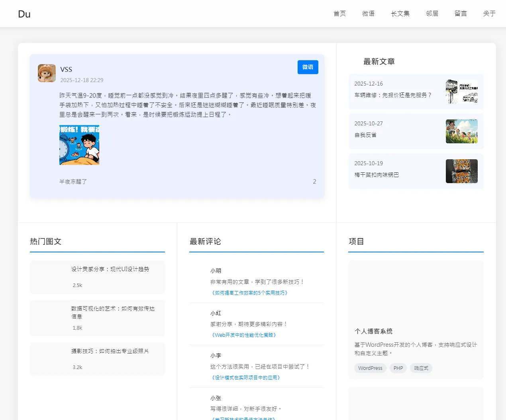Click the exercise cartoon sticker in the 微语 post
506x420 pixels.
[x=79, y=145]
